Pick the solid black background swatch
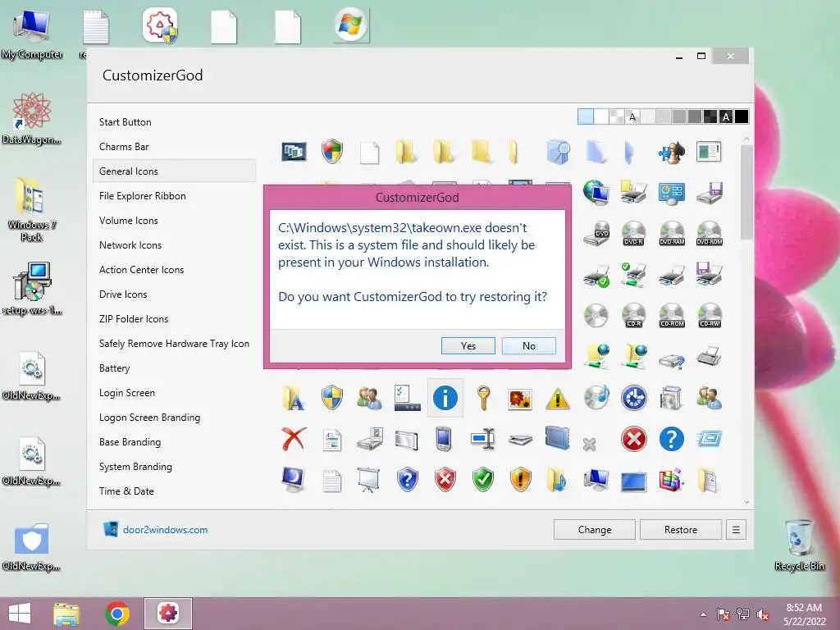The height and width of the screenshot is (630, 840). pos(742,116)
